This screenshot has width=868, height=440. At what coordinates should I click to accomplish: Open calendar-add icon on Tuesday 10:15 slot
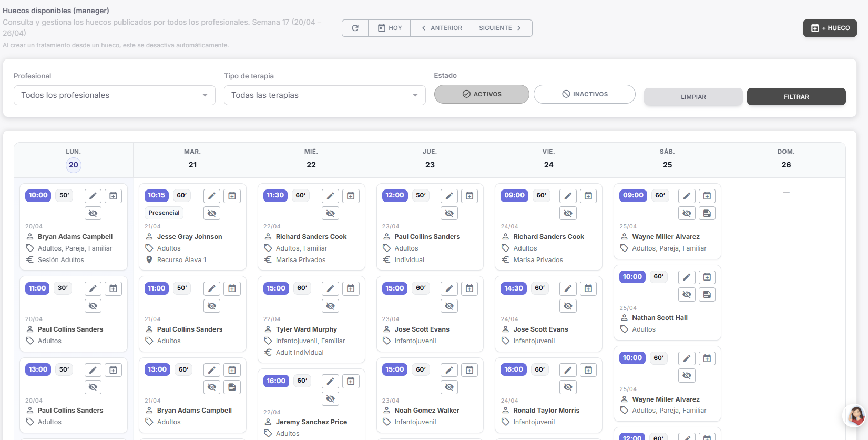pos(232,196)
